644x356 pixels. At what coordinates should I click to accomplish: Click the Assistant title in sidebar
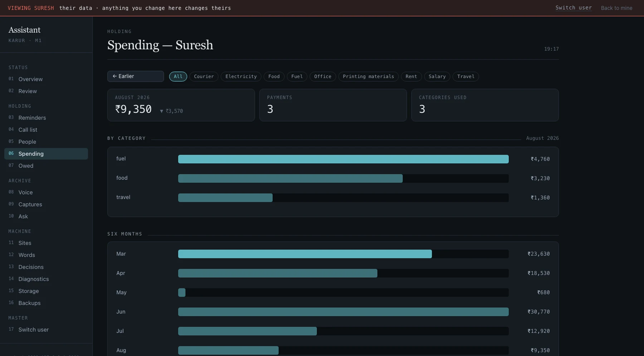coord(24,30)
